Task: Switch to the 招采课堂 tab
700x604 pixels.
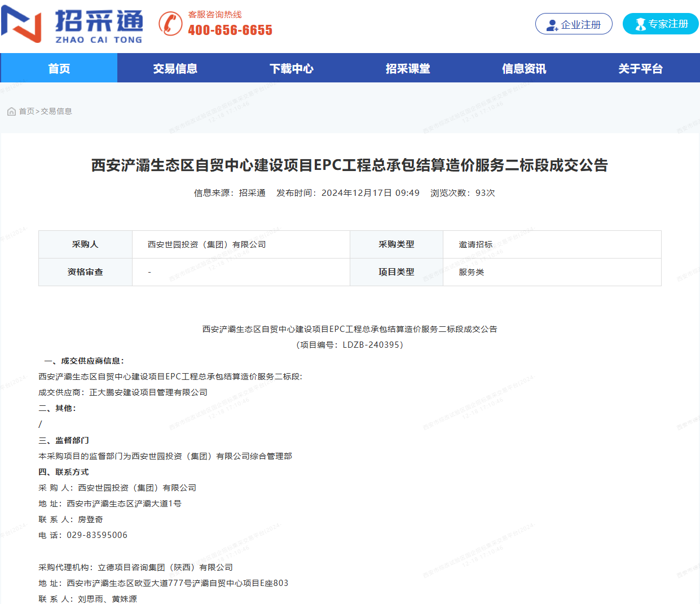Action: (x=408, y=69)
